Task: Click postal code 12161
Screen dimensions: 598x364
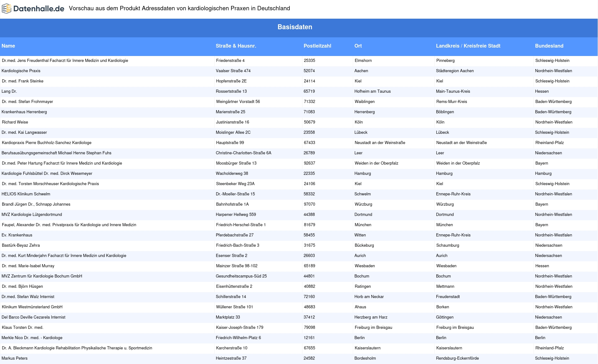Action: (x=309, y=338)
